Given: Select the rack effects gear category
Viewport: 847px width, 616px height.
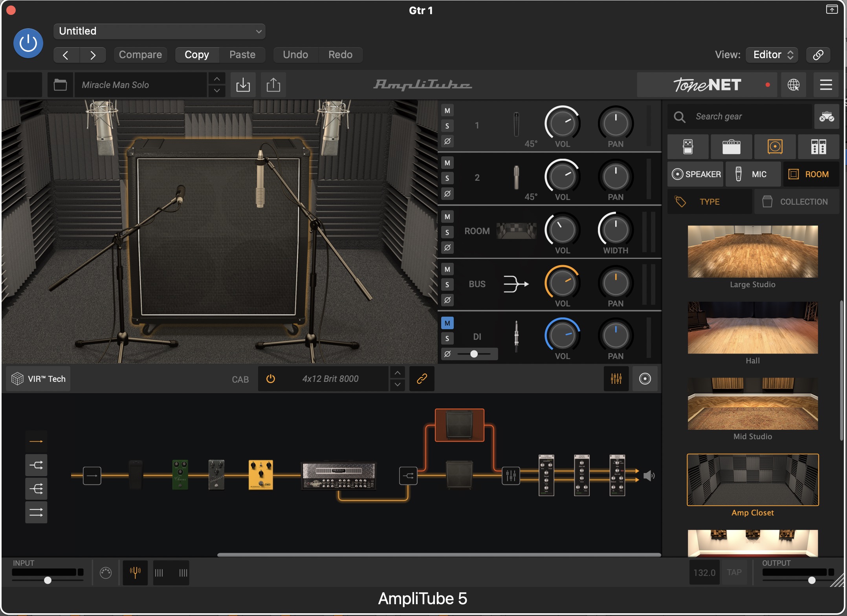Looking at the screenshot, I should [x=819, y=147].
